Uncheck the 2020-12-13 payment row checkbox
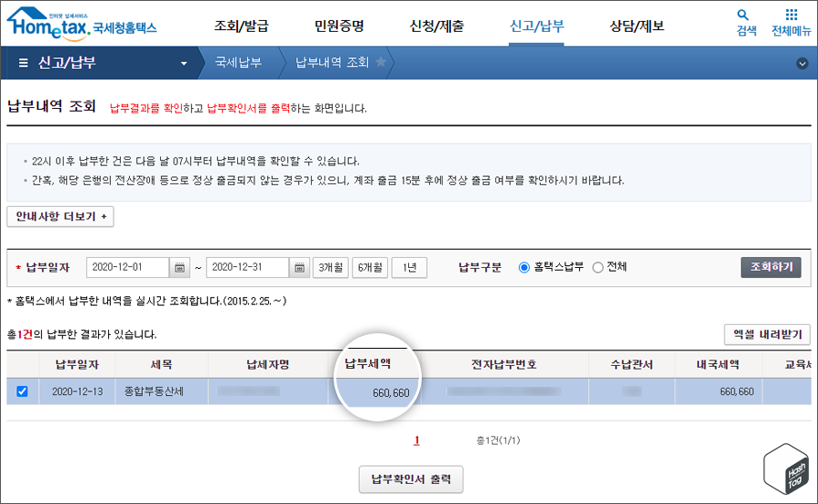818x504 pixels. tap(22, 390)
